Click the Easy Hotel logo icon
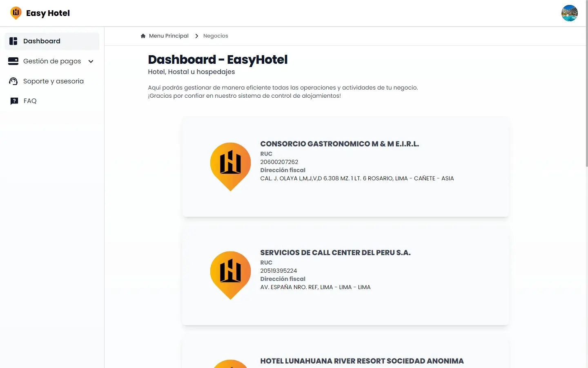 16,13
